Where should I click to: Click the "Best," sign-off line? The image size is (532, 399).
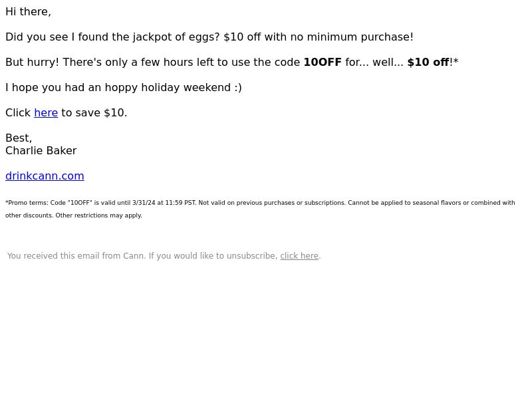coord(19,138)
